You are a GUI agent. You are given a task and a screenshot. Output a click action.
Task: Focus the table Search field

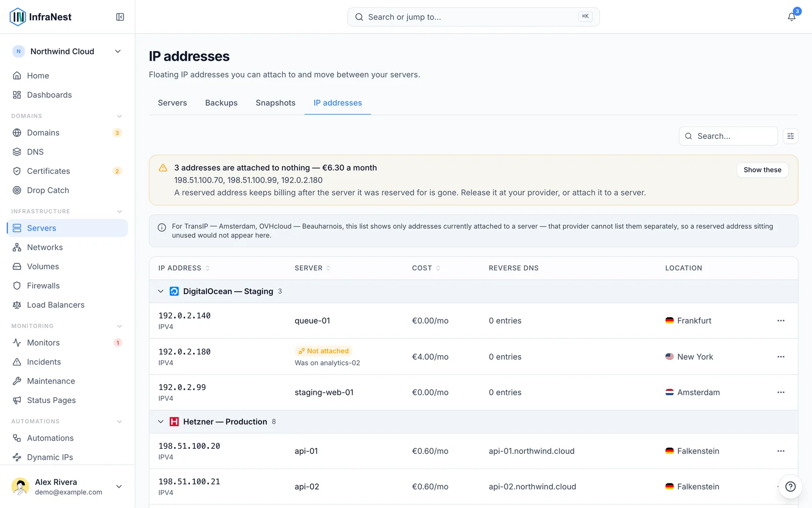coord(728,136)
